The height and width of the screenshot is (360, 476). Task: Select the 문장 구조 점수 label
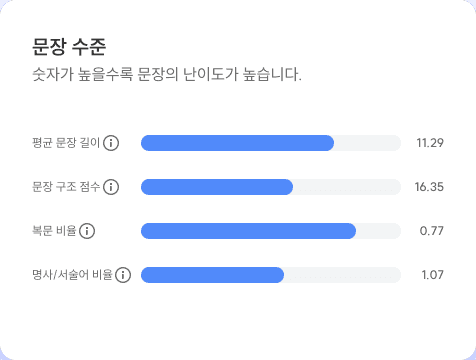click(x=66, y=187)
